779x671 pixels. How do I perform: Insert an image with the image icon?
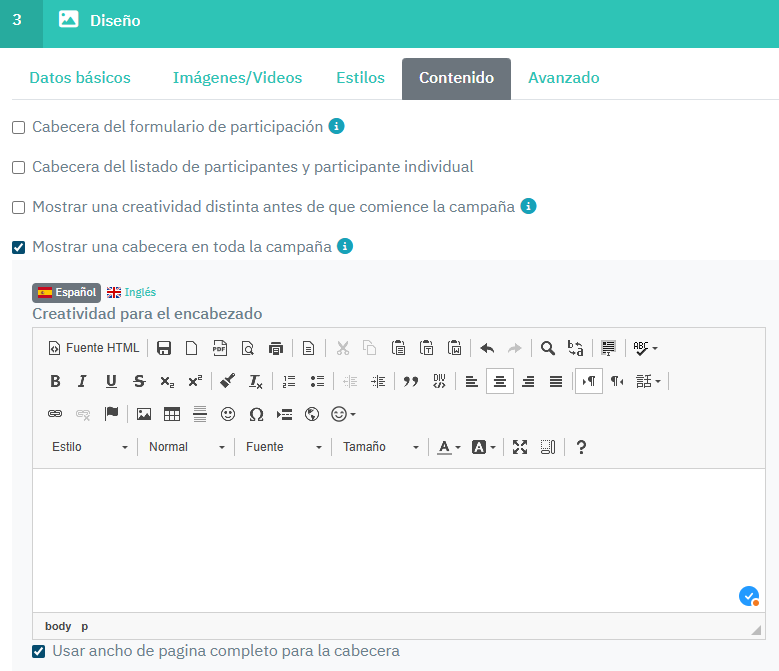144,414
